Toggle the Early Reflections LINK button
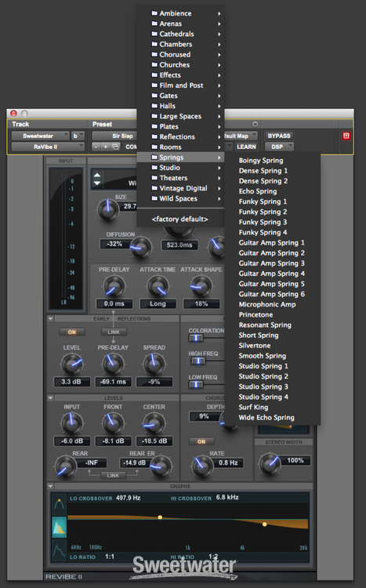Viewport: 366px width, 588px height. pyautogui.click(x=114, y=332)
